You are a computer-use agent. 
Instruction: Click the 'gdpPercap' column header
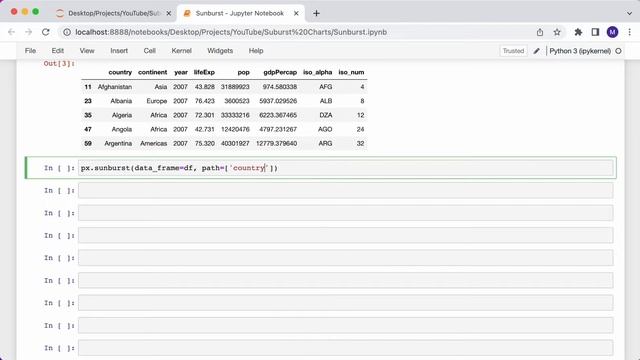280,72
